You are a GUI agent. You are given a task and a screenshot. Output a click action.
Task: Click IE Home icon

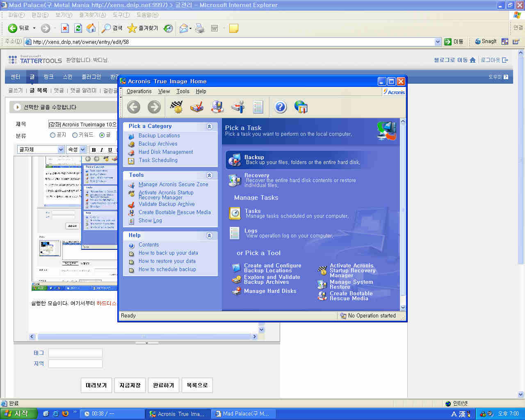point(91,28)
